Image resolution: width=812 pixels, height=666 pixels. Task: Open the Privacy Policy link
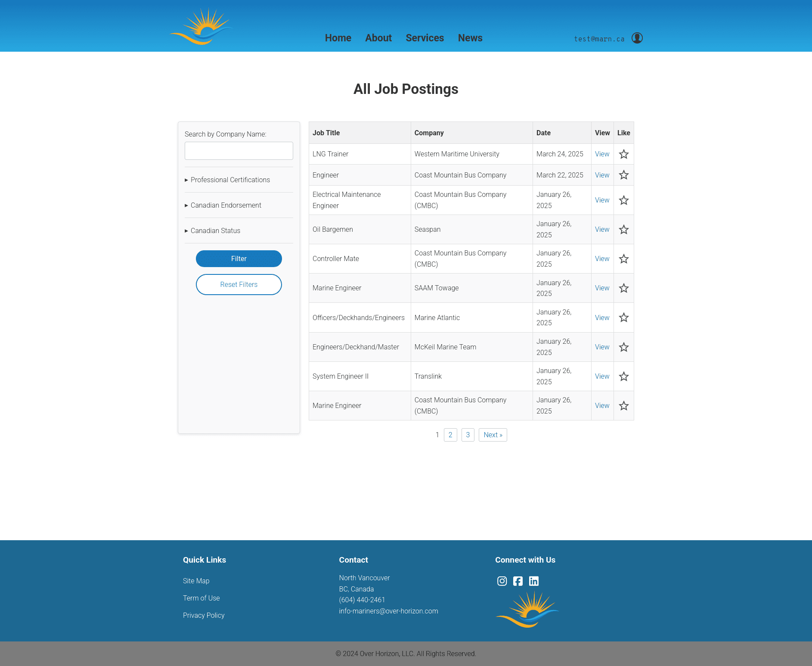click(x=204, y=615)
